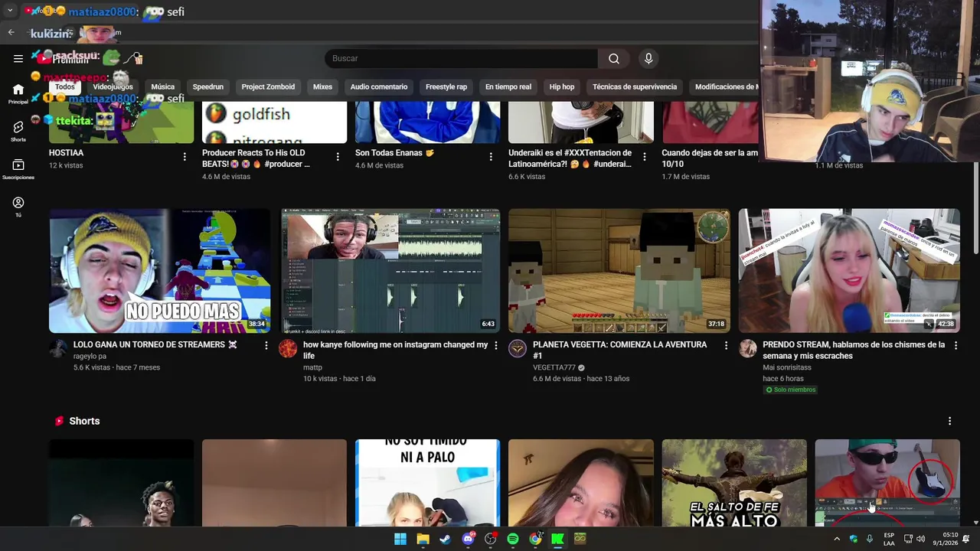The height and width of the screenshot is (551, 980).
Task: Open Shorts from the left sidebar
Action: pyautogui.click(x=18, y=132)
